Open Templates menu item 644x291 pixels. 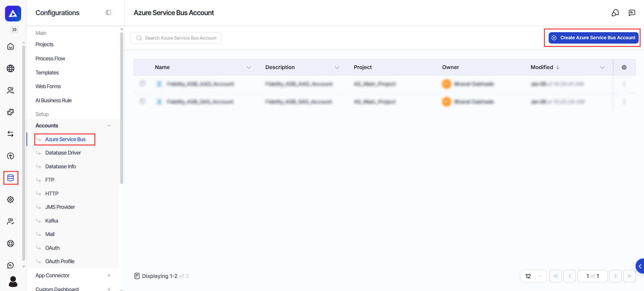click(47, 72)
